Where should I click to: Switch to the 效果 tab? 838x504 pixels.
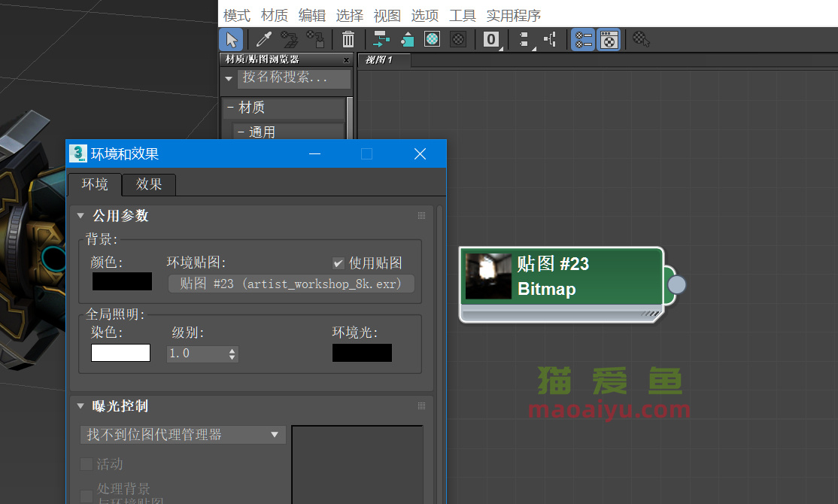[149, 184]
